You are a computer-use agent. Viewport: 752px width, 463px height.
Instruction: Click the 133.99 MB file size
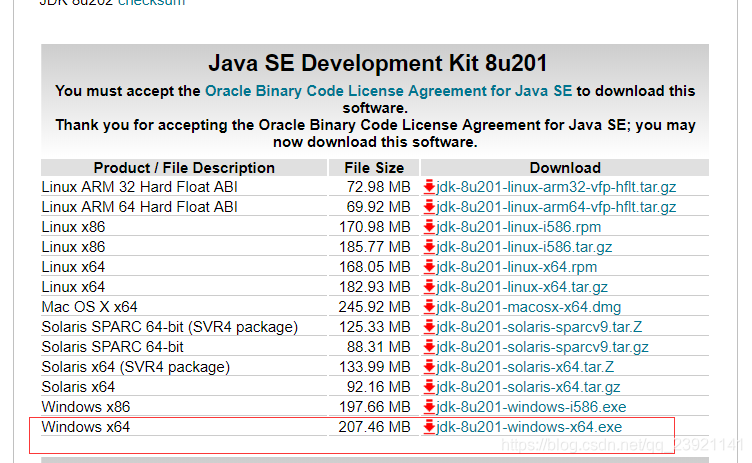375,367
